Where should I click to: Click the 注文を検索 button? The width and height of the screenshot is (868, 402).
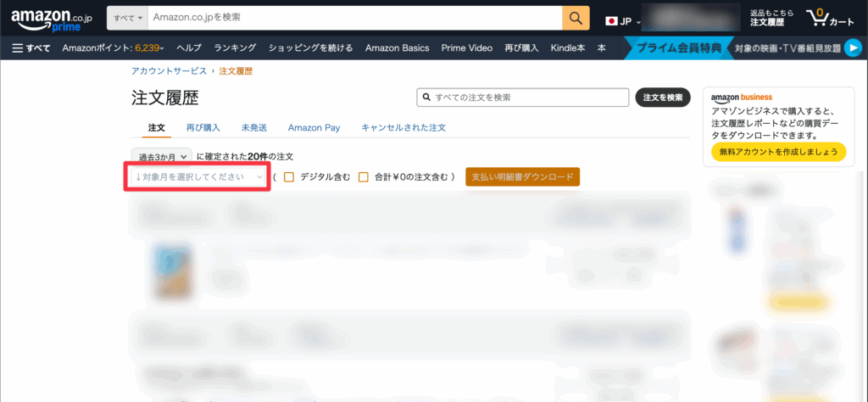(663, 97)
